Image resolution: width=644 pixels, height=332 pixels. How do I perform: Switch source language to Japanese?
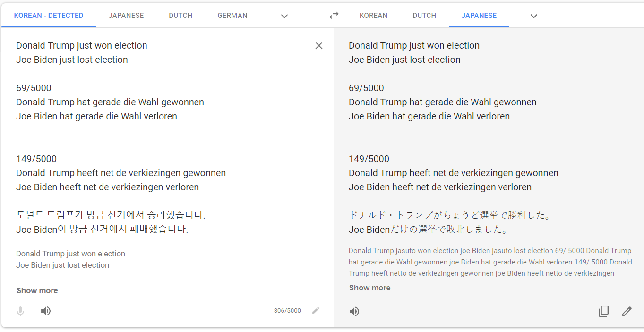click(126, 16)
